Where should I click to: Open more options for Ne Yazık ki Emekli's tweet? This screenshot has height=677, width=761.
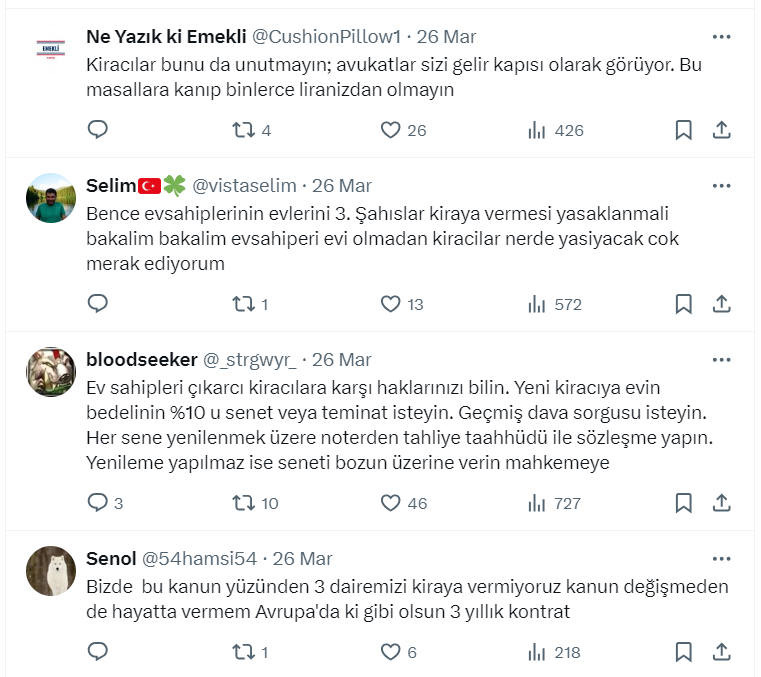(x=721, y=37)
